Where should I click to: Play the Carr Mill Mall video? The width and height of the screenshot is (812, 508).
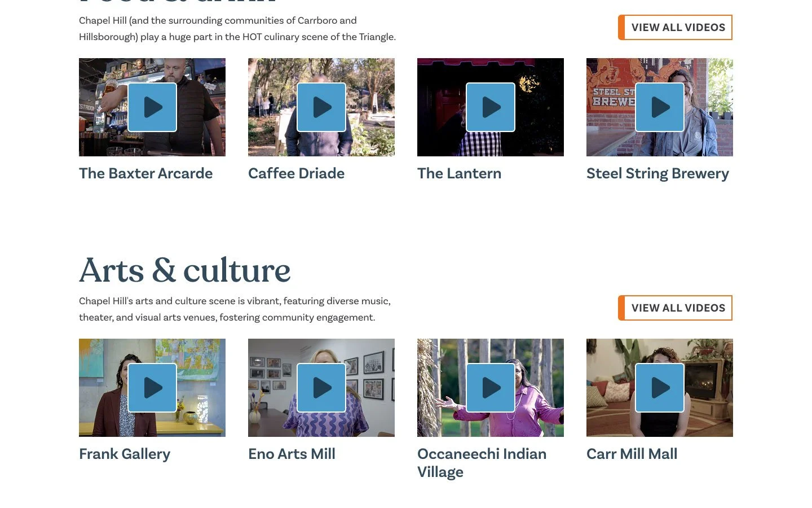[660, 388]
